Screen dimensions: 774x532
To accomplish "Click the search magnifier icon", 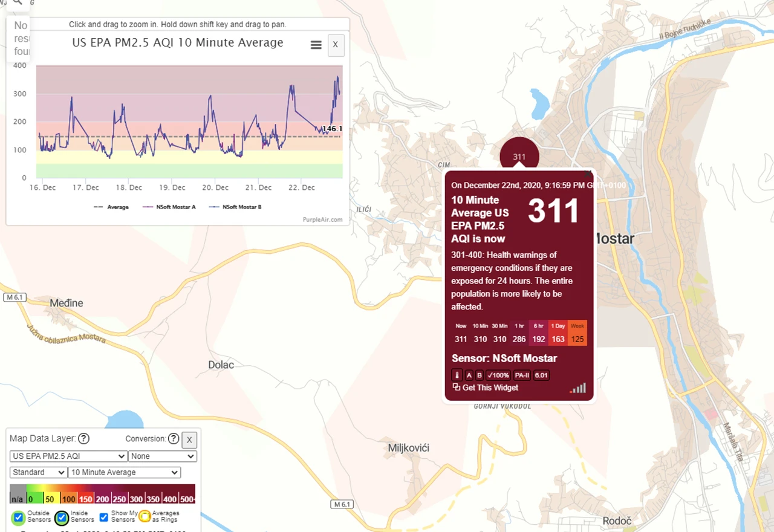I will click(x=17, y=2).
